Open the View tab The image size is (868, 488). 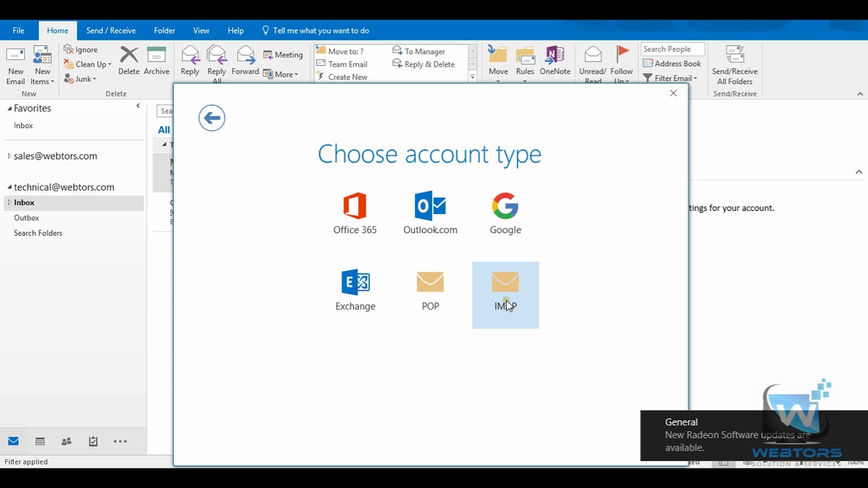[x=201, y=30]
